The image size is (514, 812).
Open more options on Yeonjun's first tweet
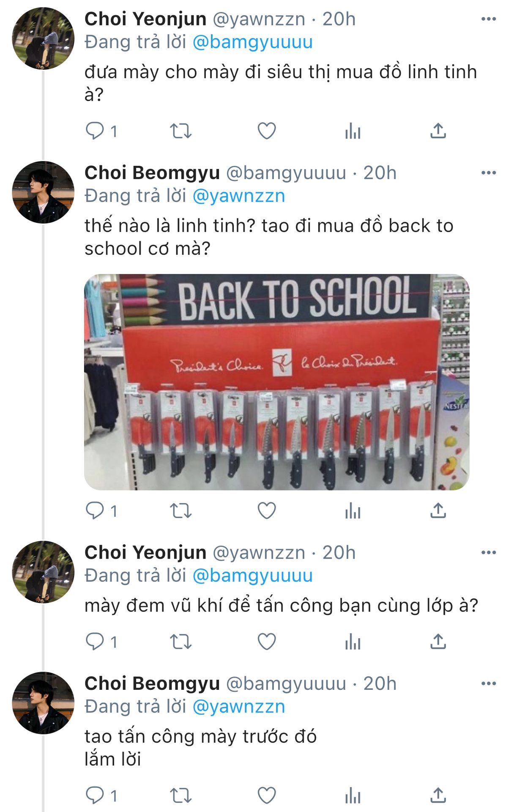coord(489,19)
